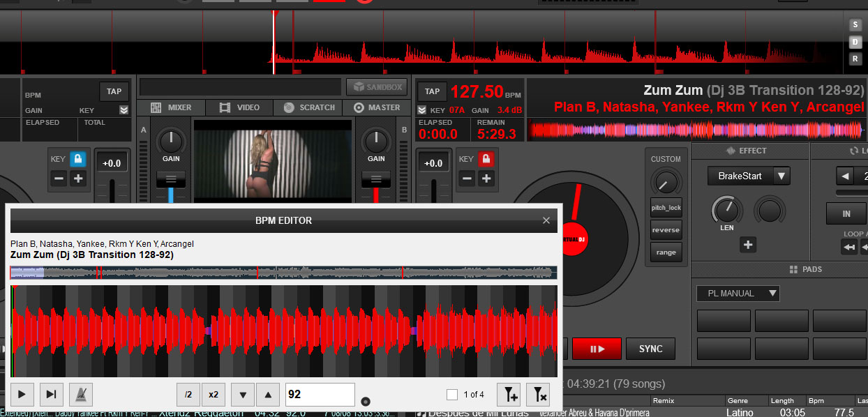The image size is (868, 417).
Task: Lower key with right deck minus button
Action: pos(467,179)
